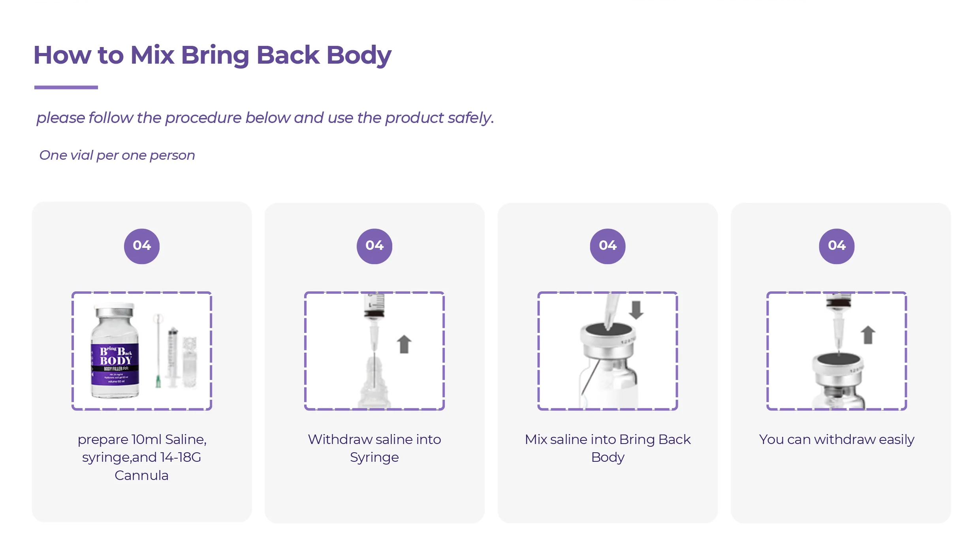Select the Withdraw saline into Syringe illustration

tap(374, 351)
